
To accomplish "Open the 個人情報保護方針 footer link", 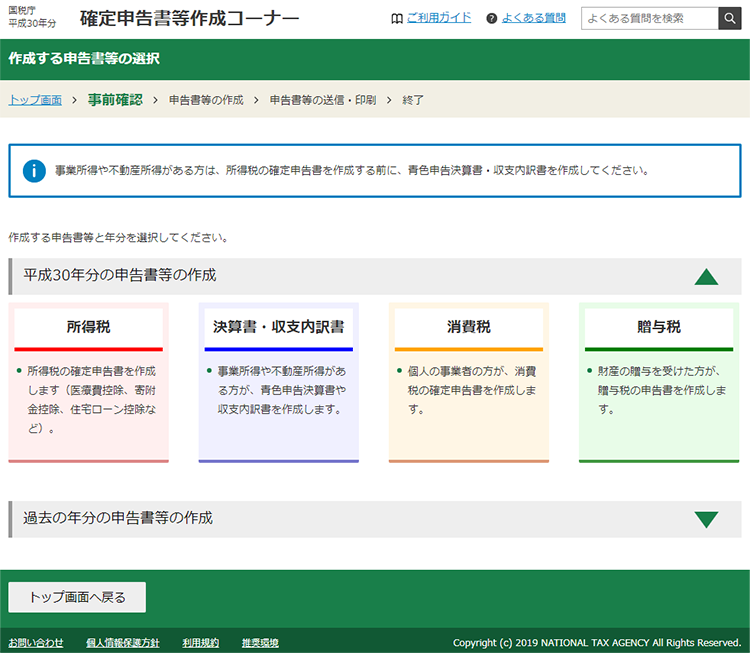I will (122, 642).
